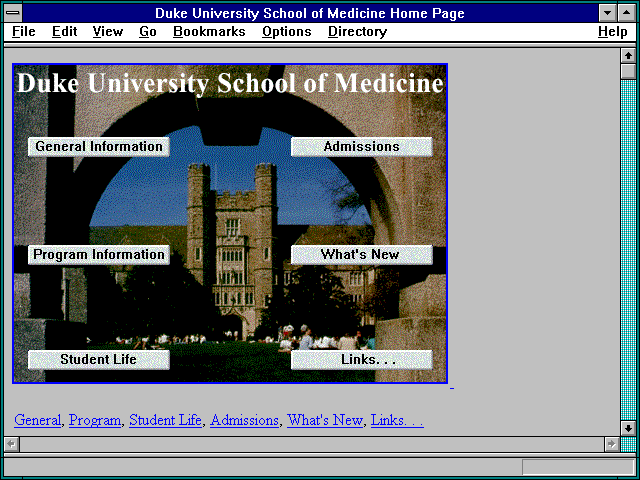
Task: Click the Duke University School of Medicine heading
Action: (230, 83)
